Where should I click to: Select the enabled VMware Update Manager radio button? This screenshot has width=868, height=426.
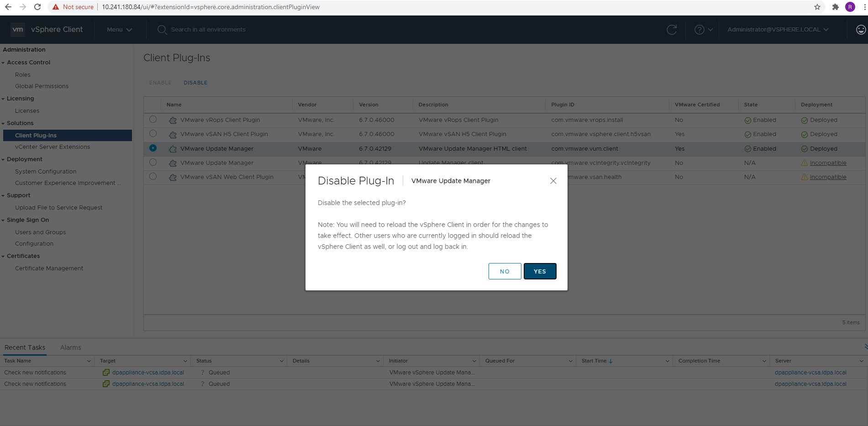(x=153, y=148)
